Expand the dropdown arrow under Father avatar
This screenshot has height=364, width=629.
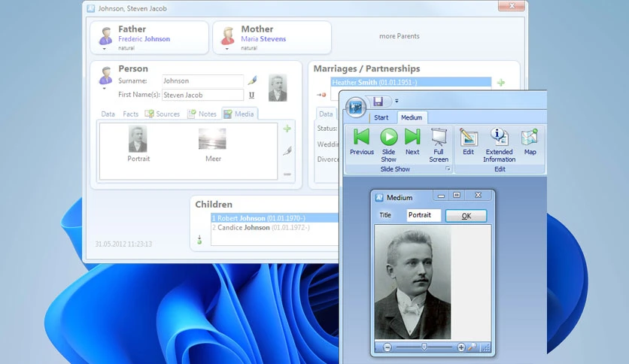tap(105, 49)
